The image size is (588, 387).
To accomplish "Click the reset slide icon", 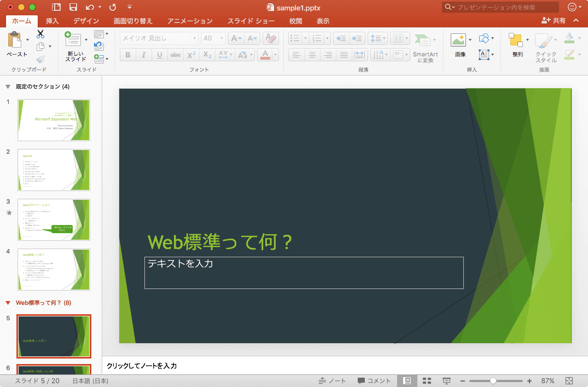I will (x=99, y=46).
